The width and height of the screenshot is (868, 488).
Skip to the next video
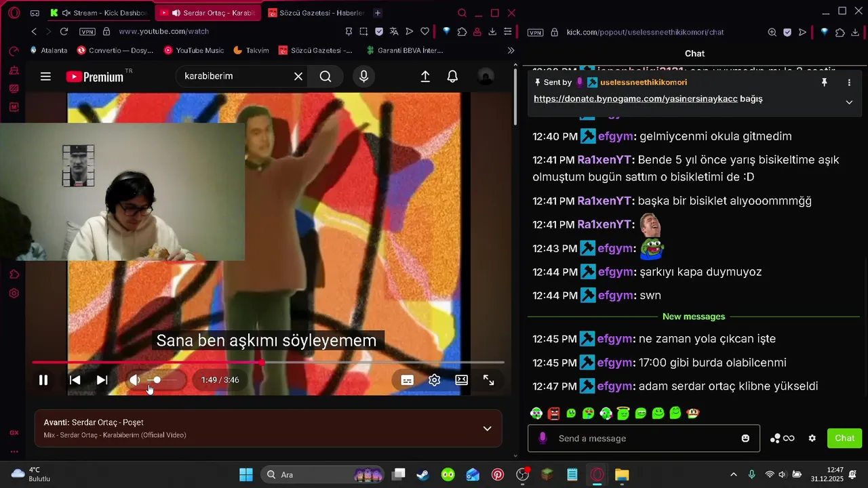click(102, 380)
